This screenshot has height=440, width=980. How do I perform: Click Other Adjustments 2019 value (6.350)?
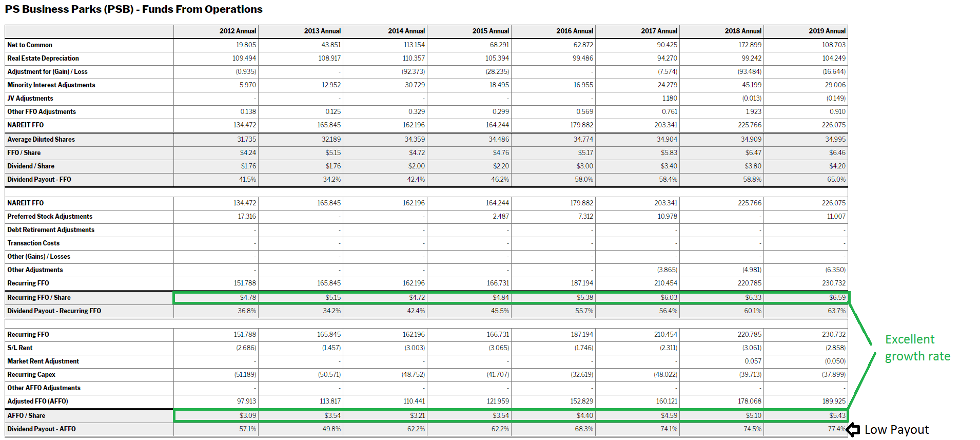click(x=835, y=270)
